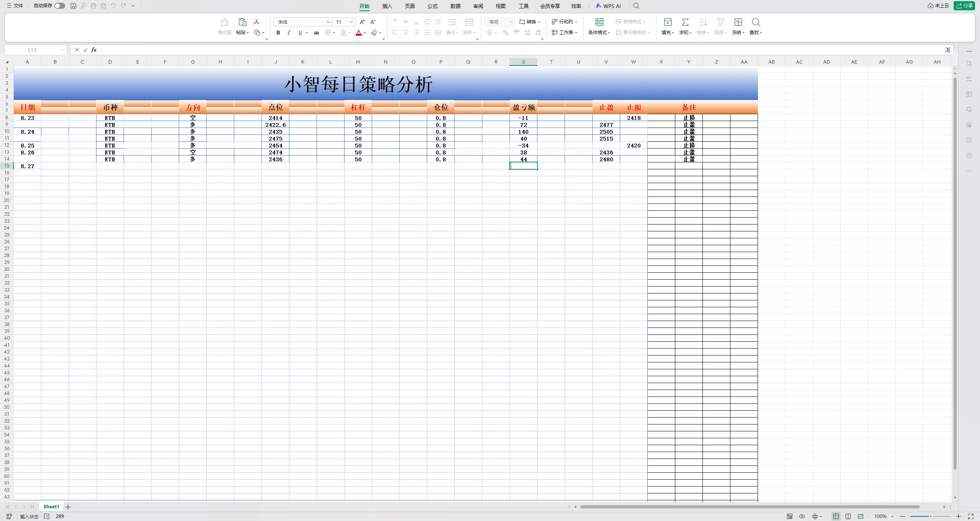
Task: Click the not-uploaded cloud status button
Action: pyautogui.click(x=938, y=6)
